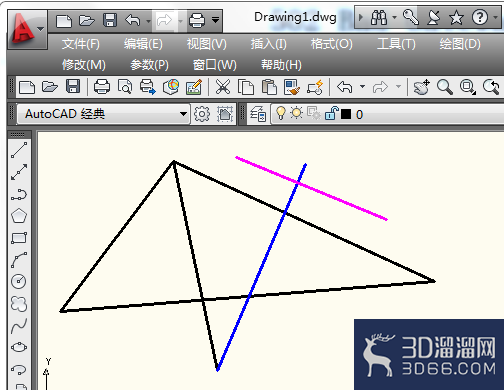This screenshot has width=504, height=390.
Task: Click the 3D Print icon
Action: (x=171, y=87)
